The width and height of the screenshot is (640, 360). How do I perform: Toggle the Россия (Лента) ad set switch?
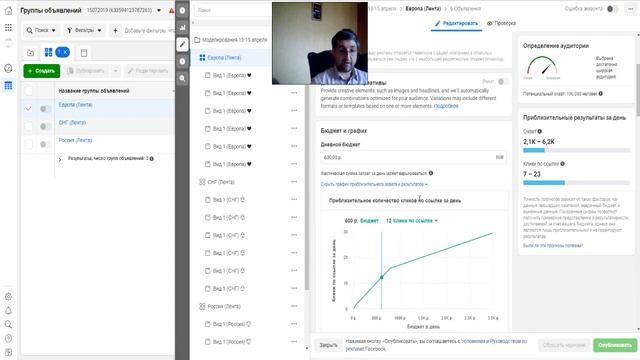point(45,144)
